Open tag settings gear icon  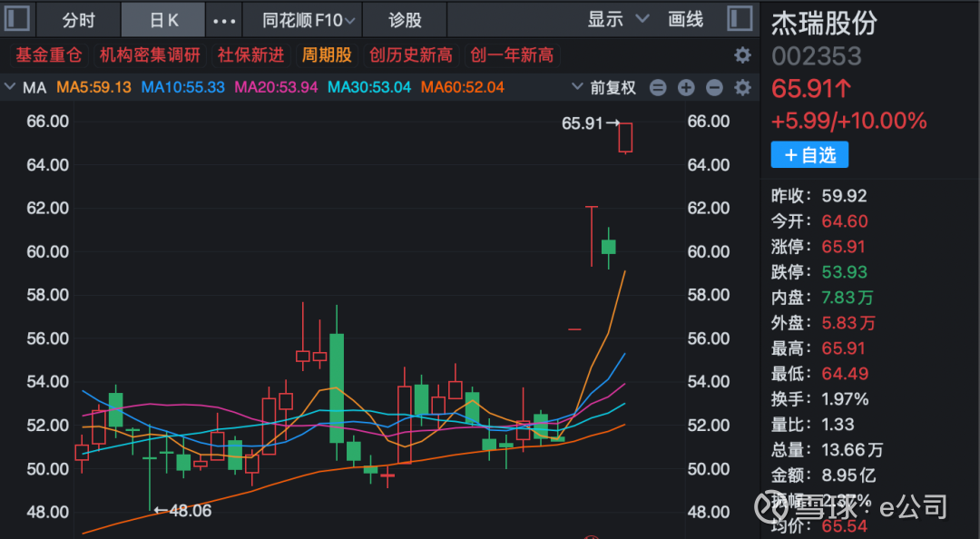[x=742, y=55]
